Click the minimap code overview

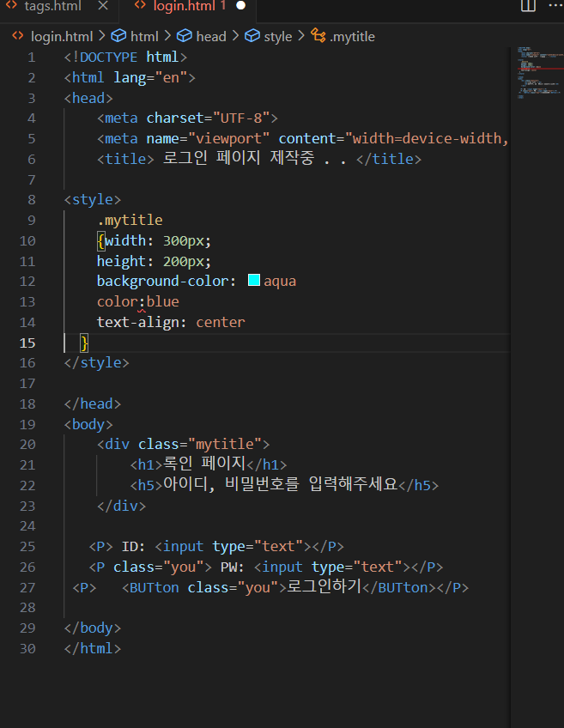tap(538, 72)
